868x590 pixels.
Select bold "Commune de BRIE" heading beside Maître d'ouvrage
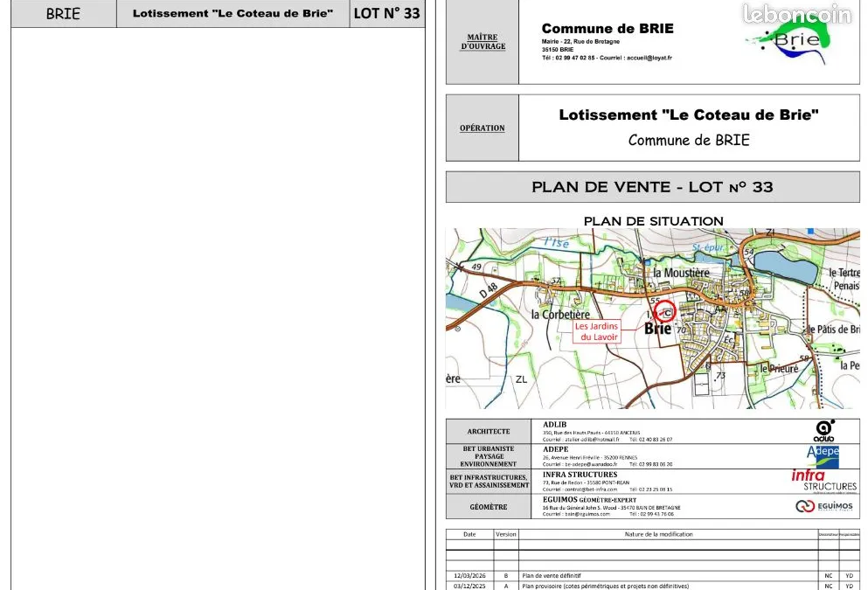click(x=608, y=28)
